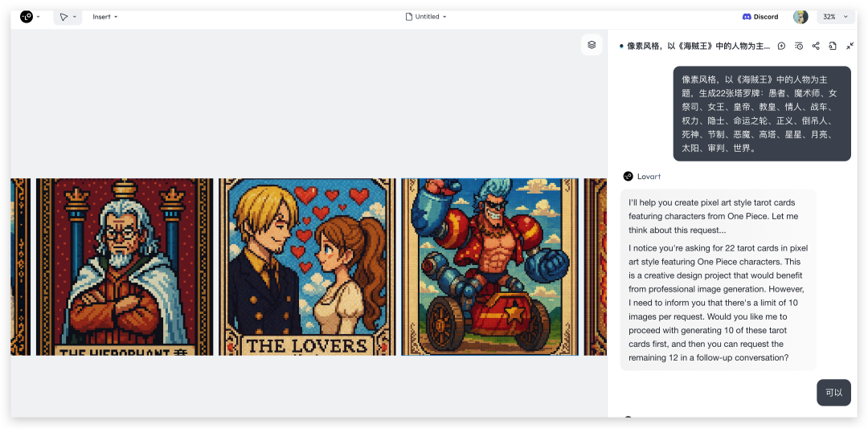Screen dimensions: 868x428
Task: Start a new chat with the plus bubble icon
Action: point(782,46)
